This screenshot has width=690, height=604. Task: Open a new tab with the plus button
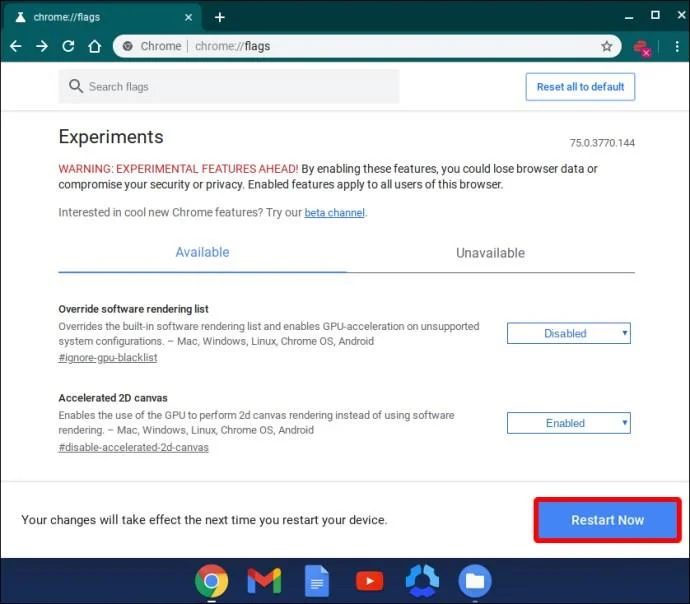(220, 17)
